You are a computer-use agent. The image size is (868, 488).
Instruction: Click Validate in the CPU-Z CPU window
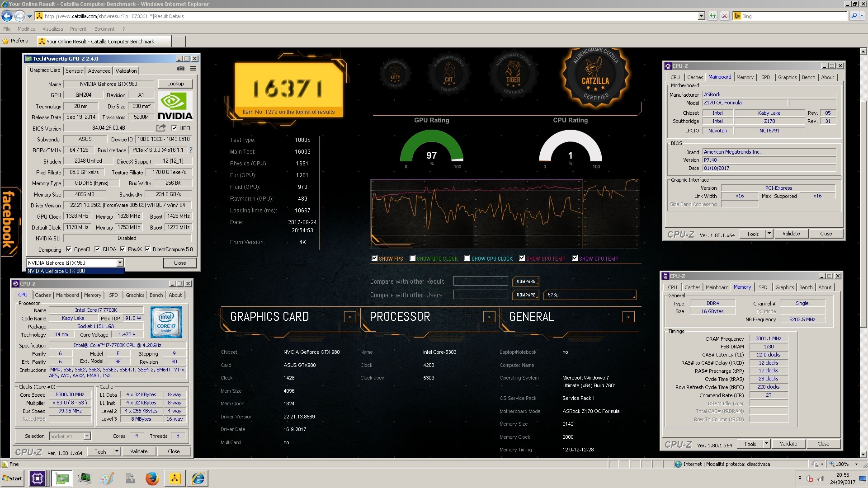[139, 451]
